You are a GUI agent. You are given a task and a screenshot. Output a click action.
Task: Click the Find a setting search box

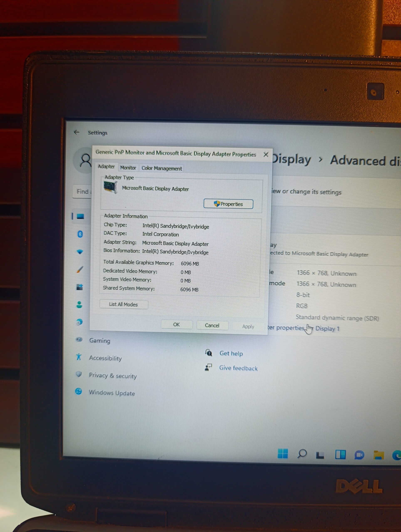(83, 191)
